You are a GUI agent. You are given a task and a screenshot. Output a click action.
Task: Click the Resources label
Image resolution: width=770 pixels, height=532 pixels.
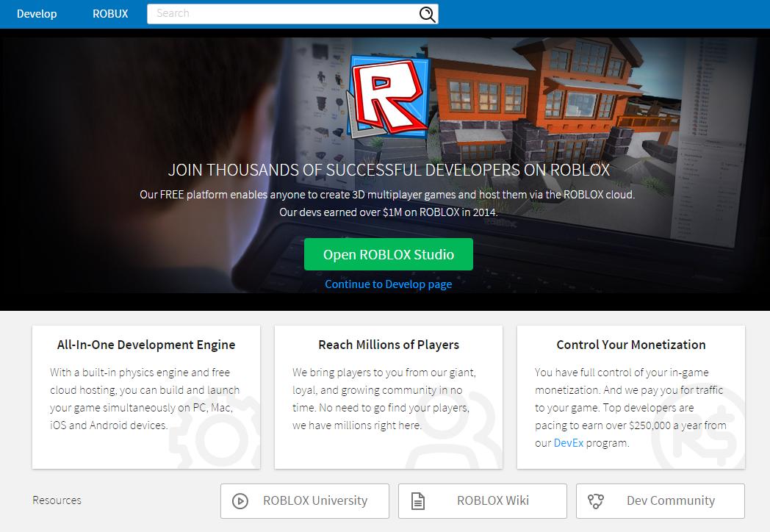pyautogui.click(x=57, y=500)
